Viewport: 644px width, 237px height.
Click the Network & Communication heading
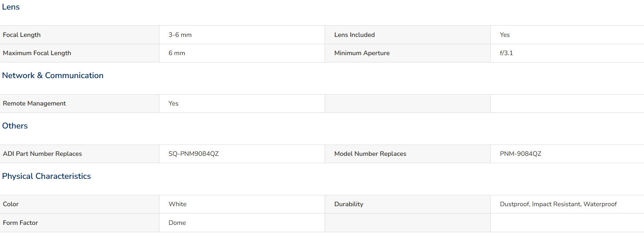[53, 76]
